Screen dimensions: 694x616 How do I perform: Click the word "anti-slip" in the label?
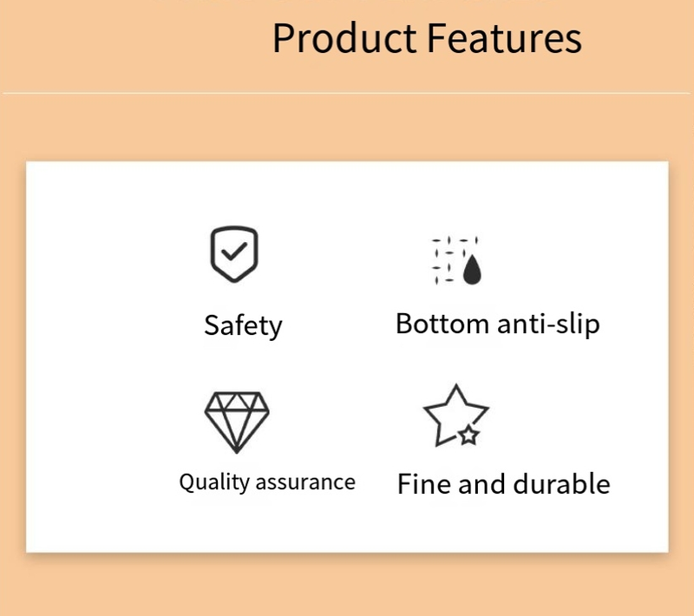coord(547,324)
